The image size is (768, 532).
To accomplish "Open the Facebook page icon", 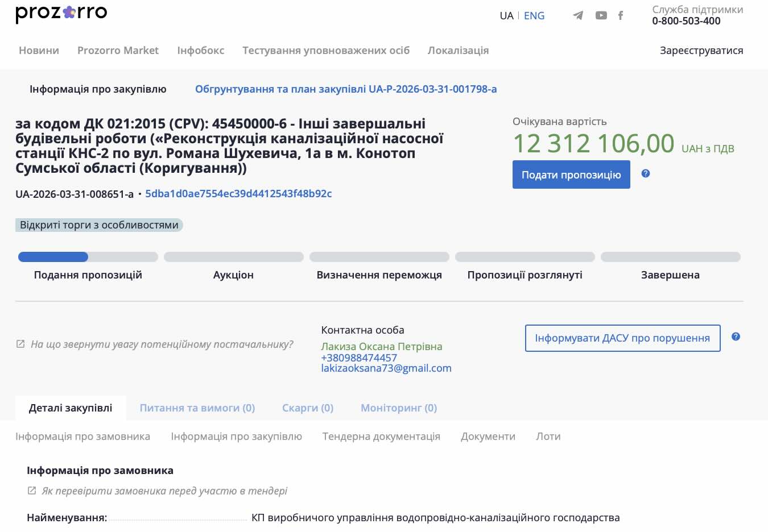I will tap(621, 15).
